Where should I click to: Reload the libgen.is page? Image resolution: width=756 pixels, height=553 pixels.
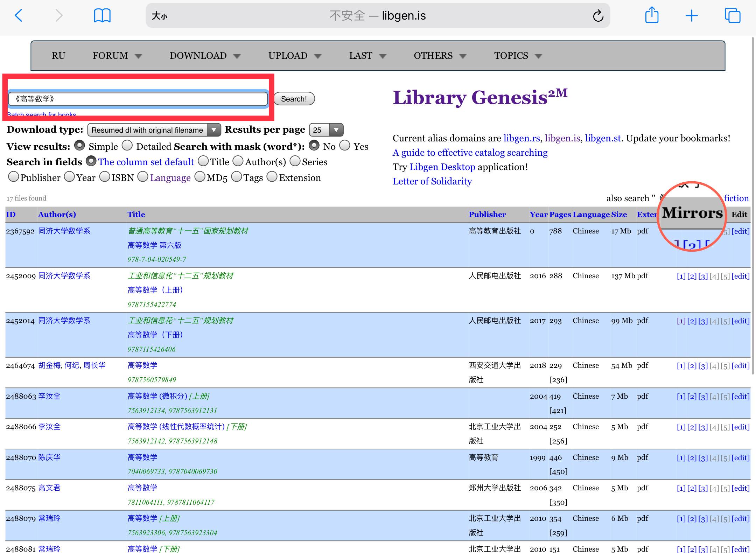[x=598, y=16]
